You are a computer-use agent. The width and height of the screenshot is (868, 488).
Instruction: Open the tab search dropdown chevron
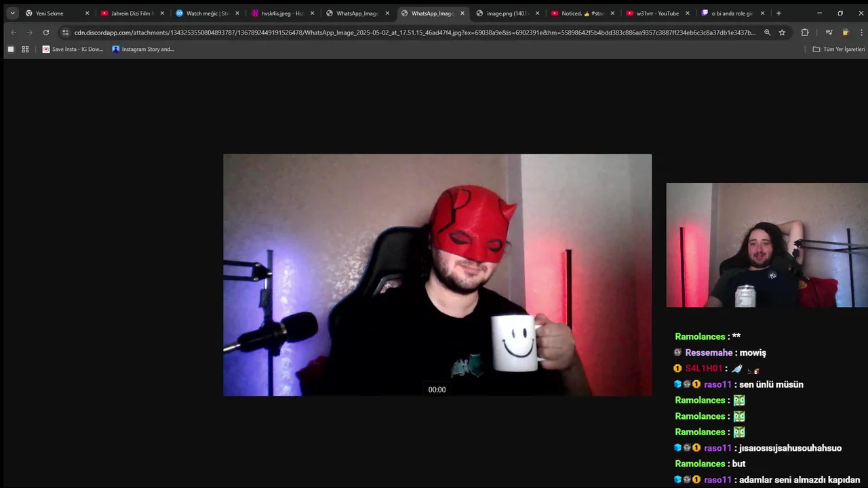click(12, 13)
